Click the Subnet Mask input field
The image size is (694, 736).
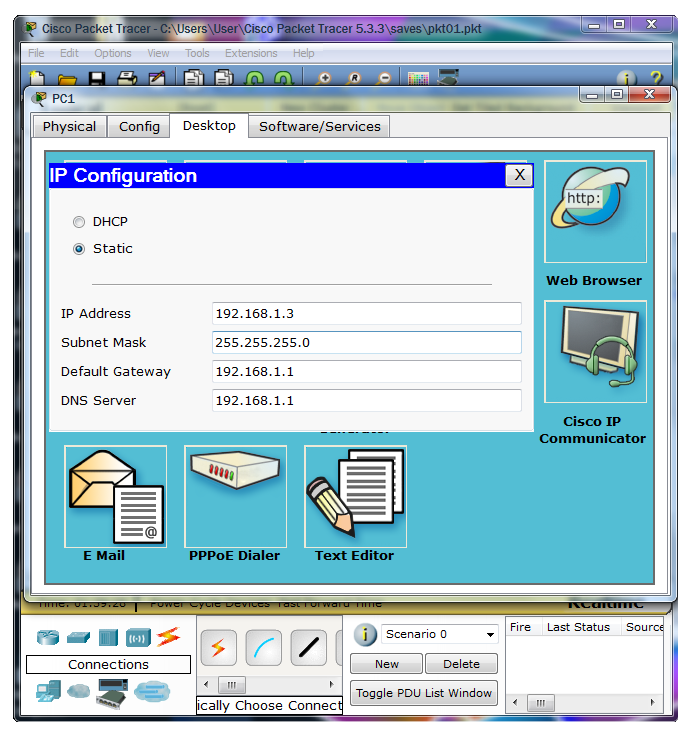(x=366, y=343)
